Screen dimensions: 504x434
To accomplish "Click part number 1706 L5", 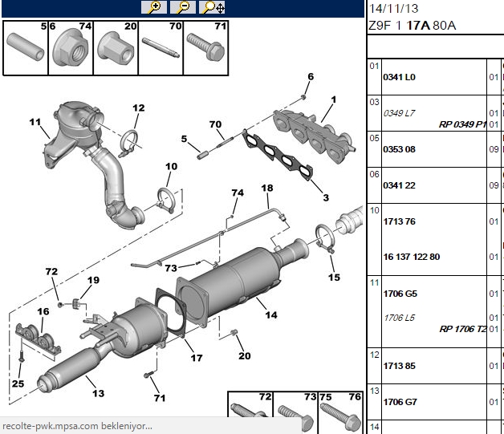I will 399,318.
